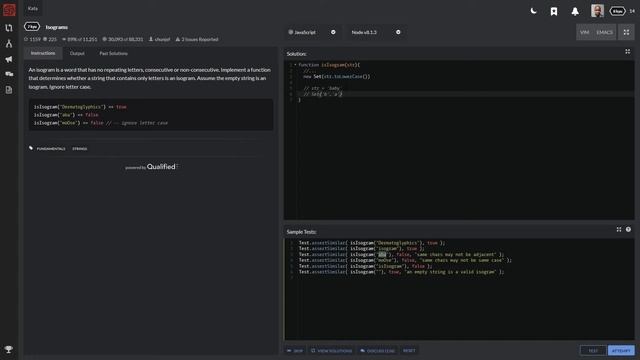Switch to the Output tab
This screenshot has width=640, height=360.
[x=77, y=53]
